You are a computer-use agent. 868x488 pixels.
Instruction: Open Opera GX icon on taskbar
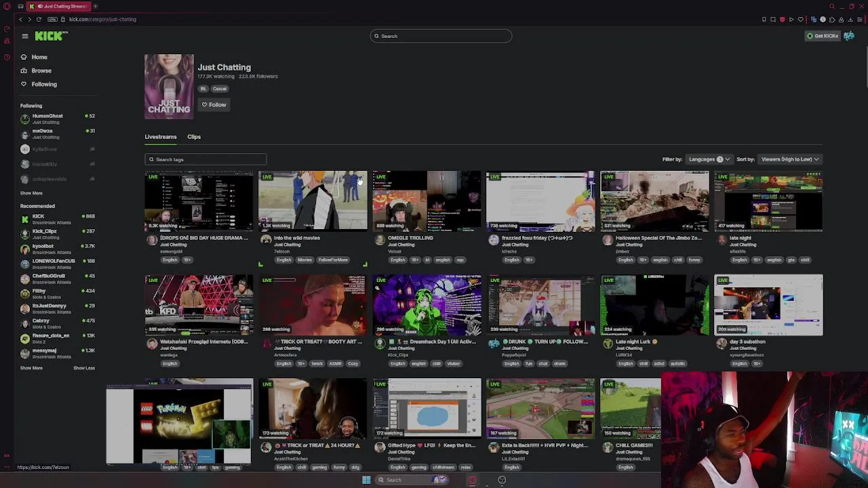click(x=473, y=480)
